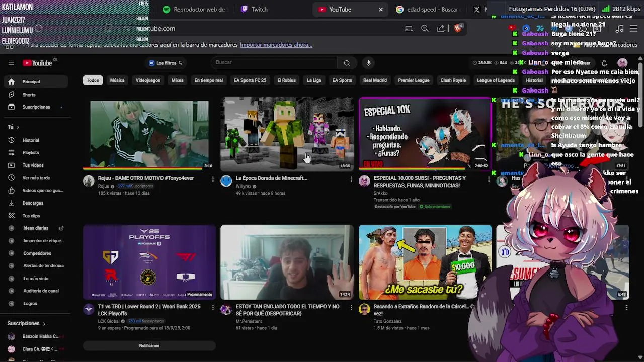Open more options for T1 vs TBD video
The image size is (644, 362).
(213, 307)
